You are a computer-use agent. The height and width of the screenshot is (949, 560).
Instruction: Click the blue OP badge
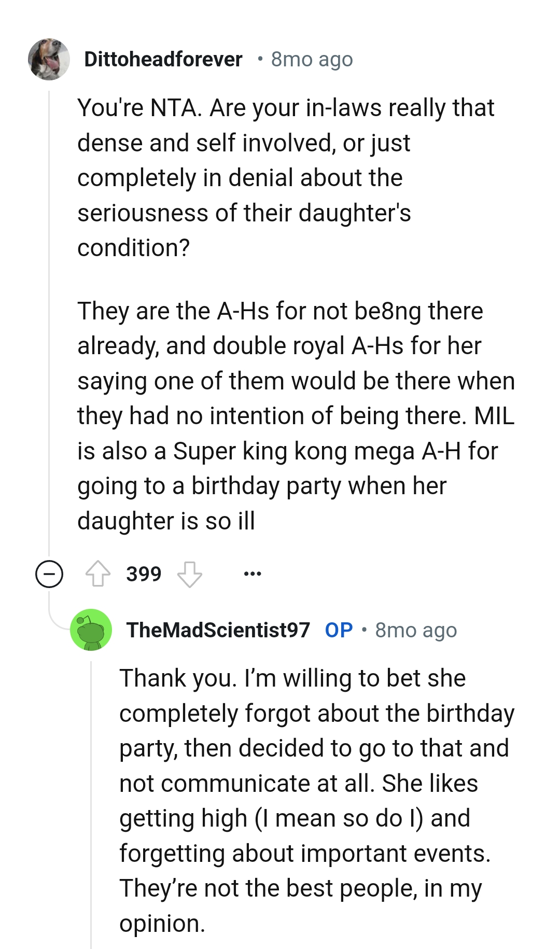pos(339,630)
